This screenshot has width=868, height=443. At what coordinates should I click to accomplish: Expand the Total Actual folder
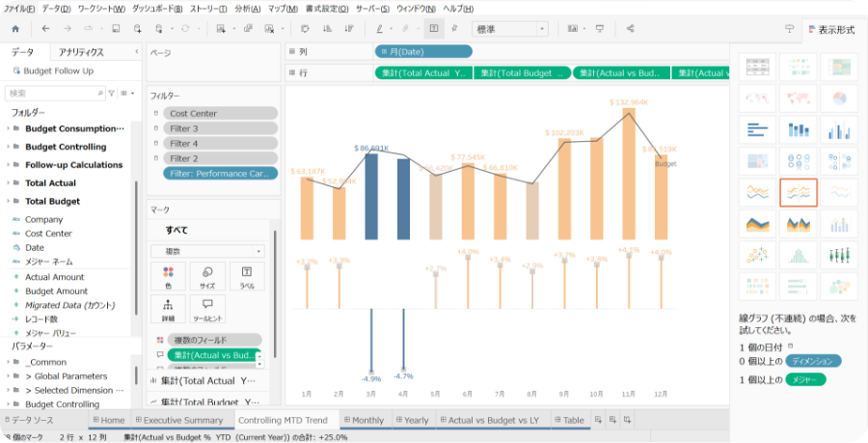pyautogui.click(x=8, y=183)
